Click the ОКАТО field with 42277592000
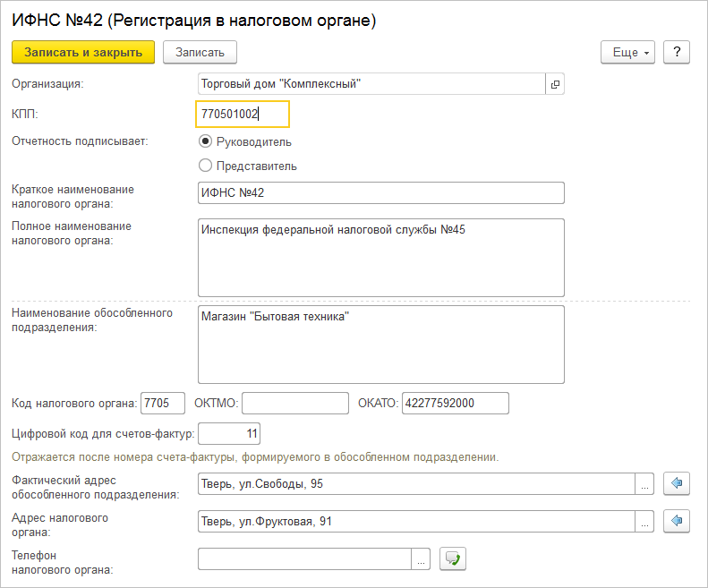708x588 pixels. [455, 403]
